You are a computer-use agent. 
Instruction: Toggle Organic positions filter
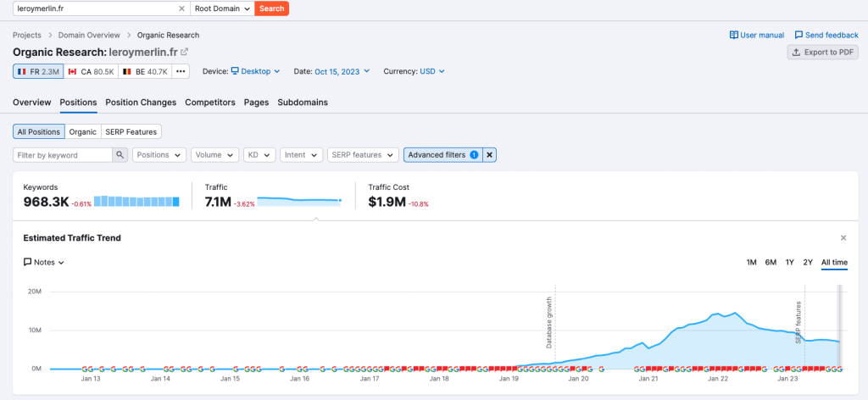click(82, 132)
